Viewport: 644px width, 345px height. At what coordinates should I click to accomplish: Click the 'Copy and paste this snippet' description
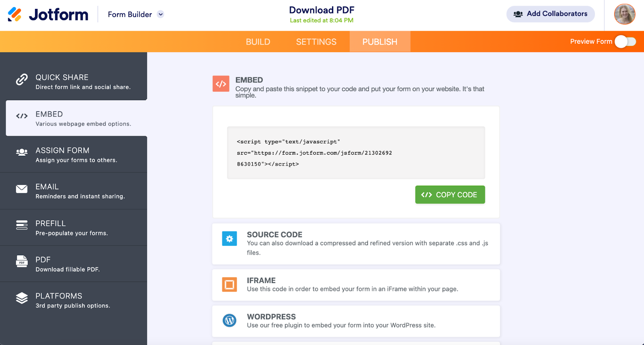pyautogui.click(x=360, y=92)
